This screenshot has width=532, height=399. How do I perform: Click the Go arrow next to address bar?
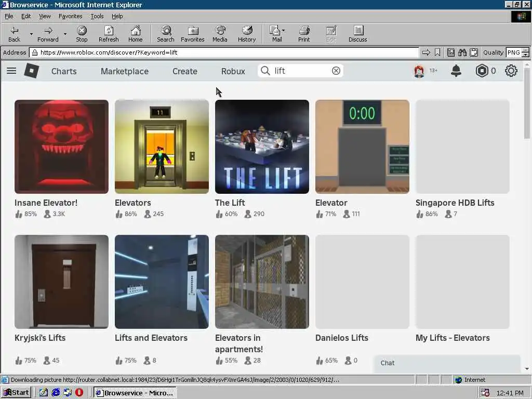[x=426, y=52]
